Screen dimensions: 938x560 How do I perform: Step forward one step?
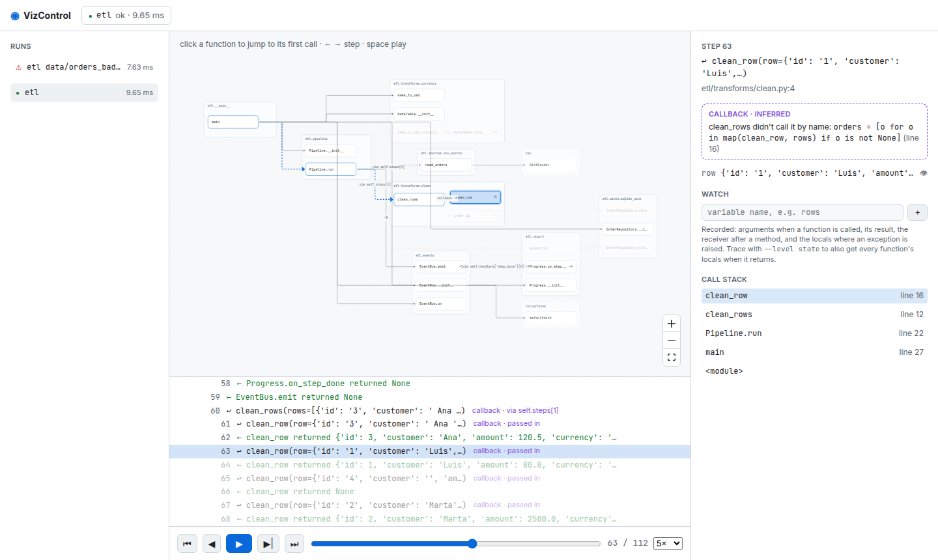[x=268, y=543]
